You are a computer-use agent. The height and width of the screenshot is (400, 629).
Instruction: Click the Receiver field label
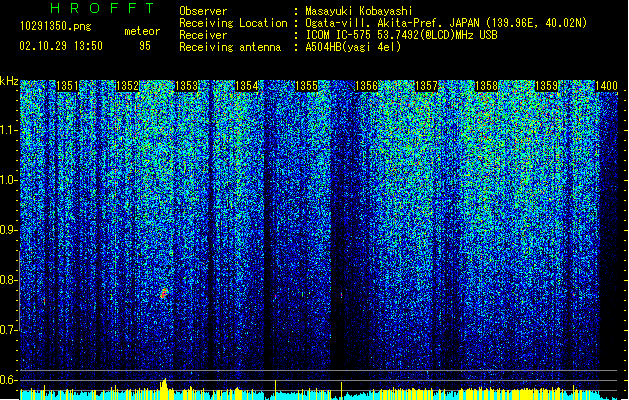[x=203, y=35]
